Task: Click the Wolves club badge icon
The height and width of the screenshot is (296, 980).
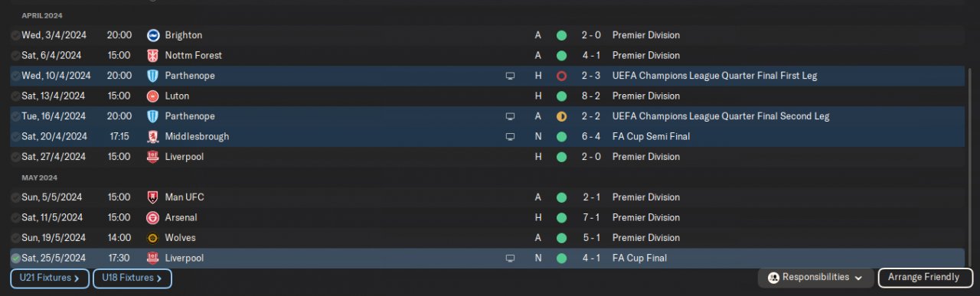Action: pyautogui.click(x=152, y=238)
